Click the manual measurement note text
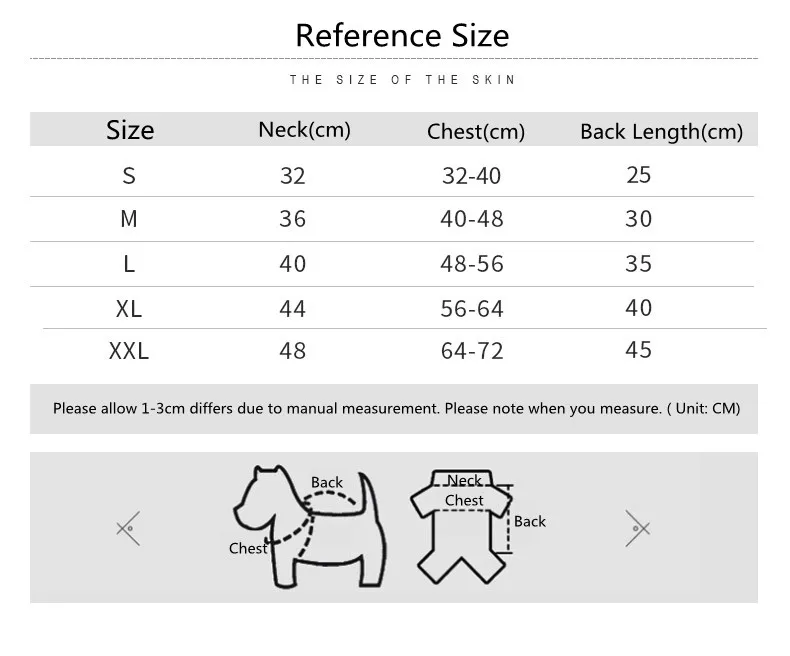 pyautogui.click(x=397, y=408)
